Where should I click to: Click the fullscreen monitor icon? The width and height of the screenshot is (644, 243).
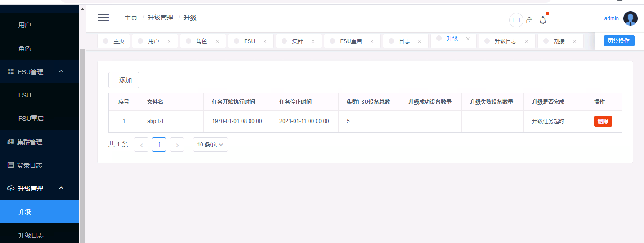(516, 20)
